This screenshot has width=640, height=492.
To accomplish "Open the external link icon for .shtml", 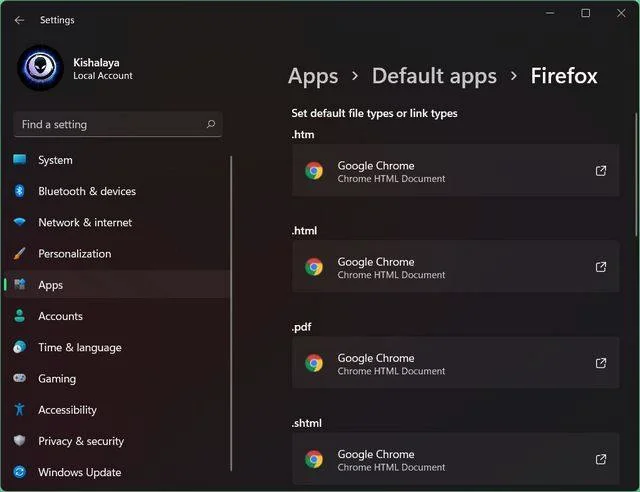I will coord(600,459).
